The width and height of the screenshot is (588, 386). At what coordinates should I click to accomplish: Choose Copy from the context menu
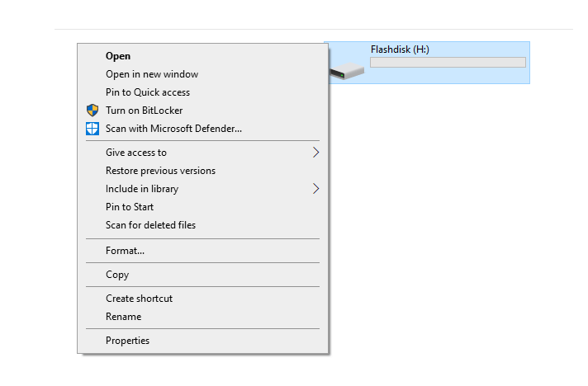tap(202, 275)
